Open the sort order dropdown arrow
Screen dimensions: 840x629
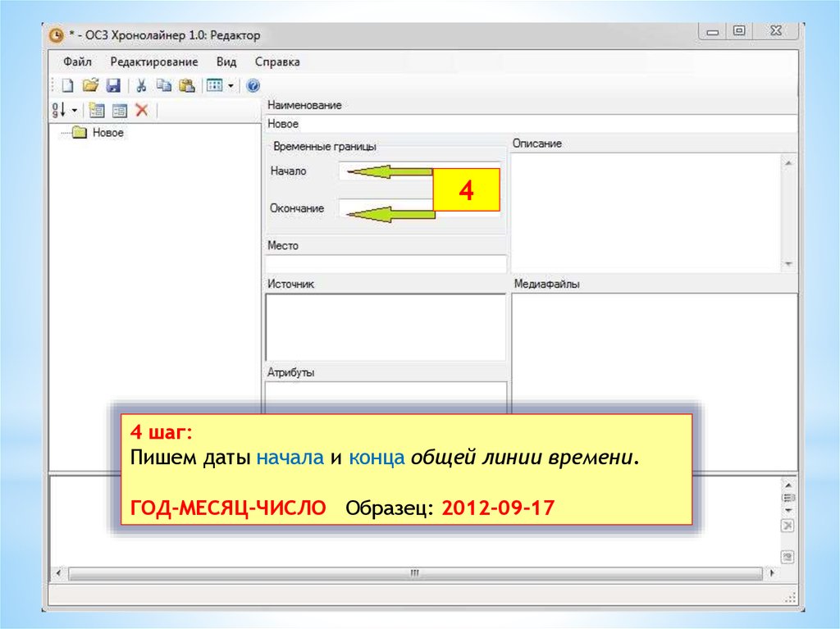pos(75,110)
